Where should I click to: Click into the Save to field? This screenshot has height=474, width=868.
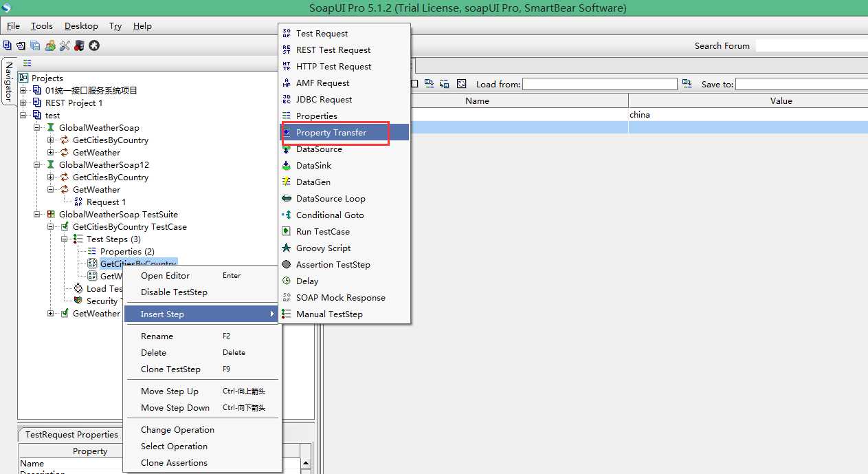(x=801, y=84)
